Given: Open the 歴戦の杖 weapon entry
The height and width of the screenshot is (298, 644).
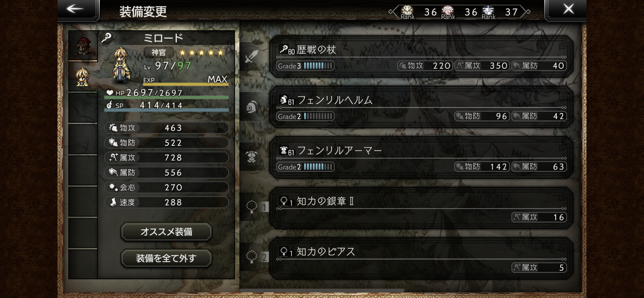Looking at the screenshot, I should tap(421, 57).
